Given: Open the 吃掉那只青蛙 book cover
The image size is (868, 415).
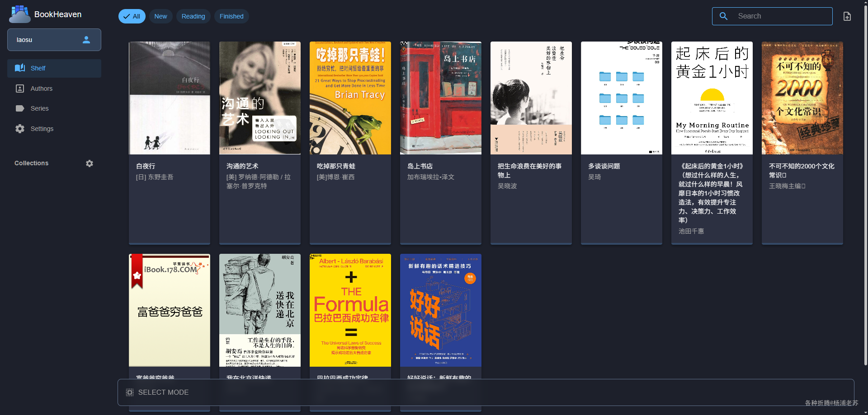Looking at the screenshot, I should 350,98.
